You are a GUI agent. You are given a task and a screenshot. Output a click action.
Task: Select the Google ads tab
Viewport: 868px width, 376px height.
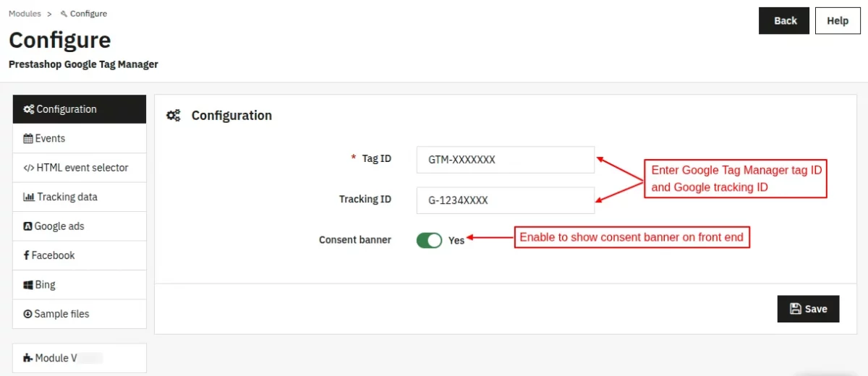(80, 226)
